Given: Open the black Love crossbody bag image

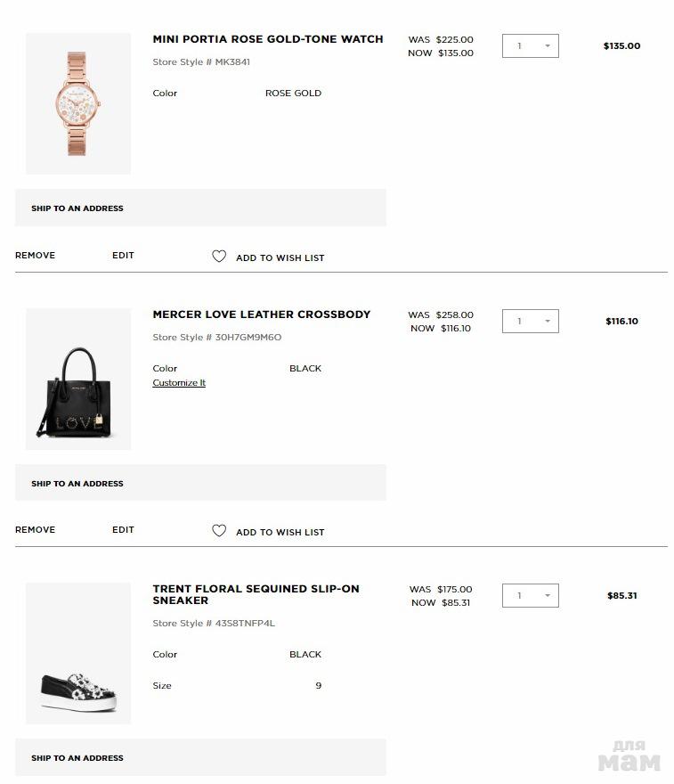Looking at the screenshot, I should point(78,379).
